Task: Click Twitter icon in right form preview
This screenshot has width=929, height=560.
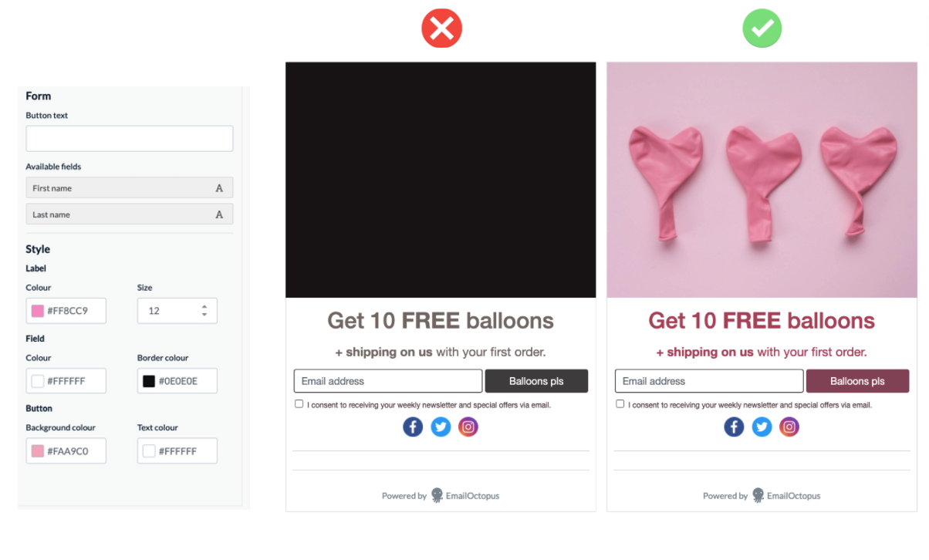Action: coord(762,427)
